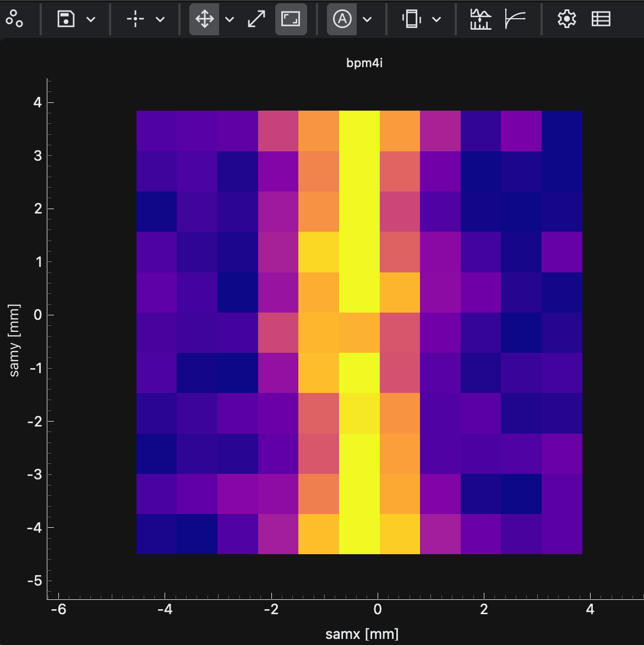The image size is (644, 645).
Task: Click the table/list icon
Action: click(x=601, y=19)
